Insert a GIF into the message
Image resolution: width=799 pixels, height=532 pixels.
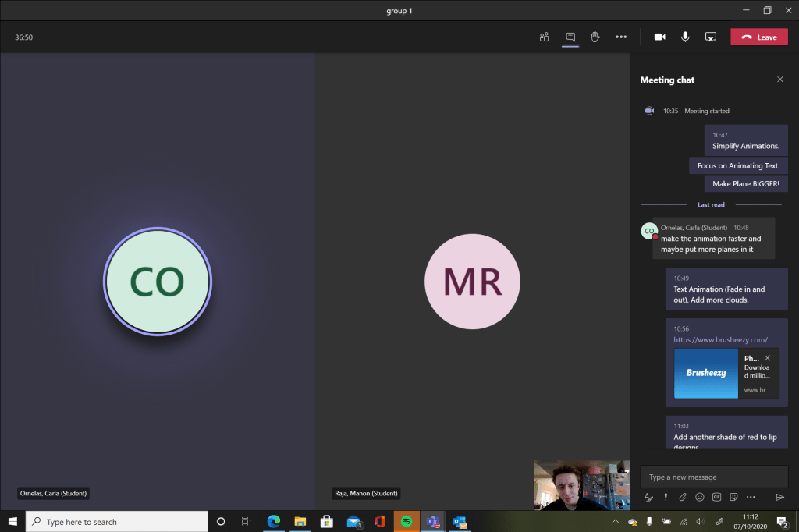point(716,497)
